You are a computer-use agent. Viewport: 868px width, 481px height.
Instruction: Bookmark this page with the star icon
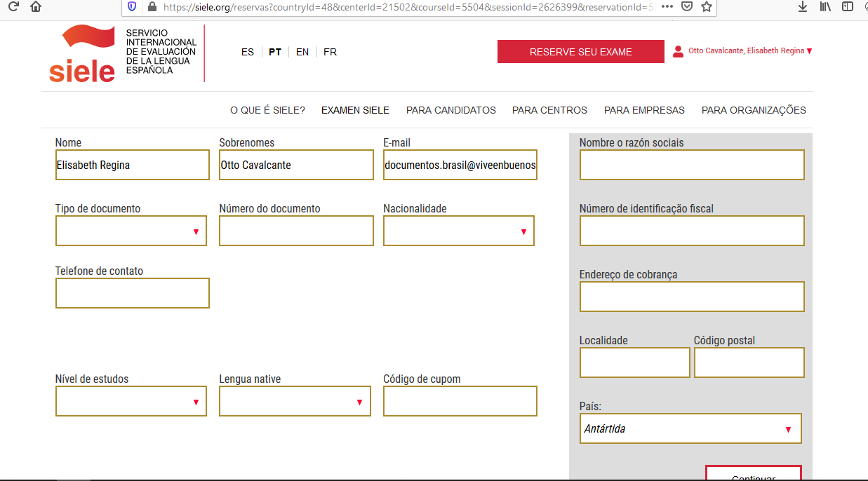706,7
